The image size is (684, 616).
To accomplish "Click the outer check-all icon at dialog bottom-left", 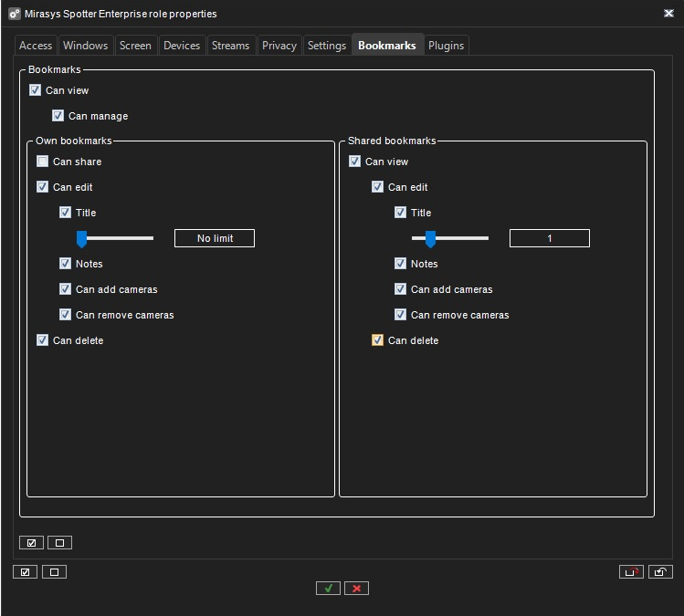I will 26,572.
